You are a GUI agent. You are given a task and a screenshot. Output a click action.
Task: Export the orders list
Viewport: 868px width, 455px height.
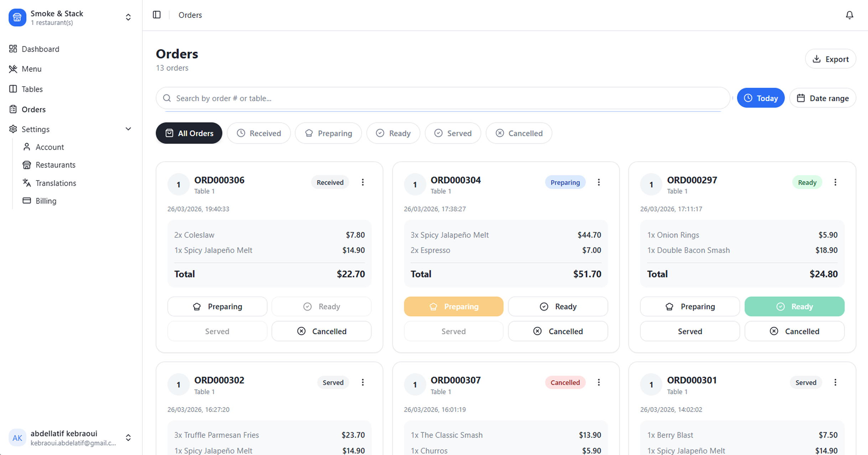[830, 59]
